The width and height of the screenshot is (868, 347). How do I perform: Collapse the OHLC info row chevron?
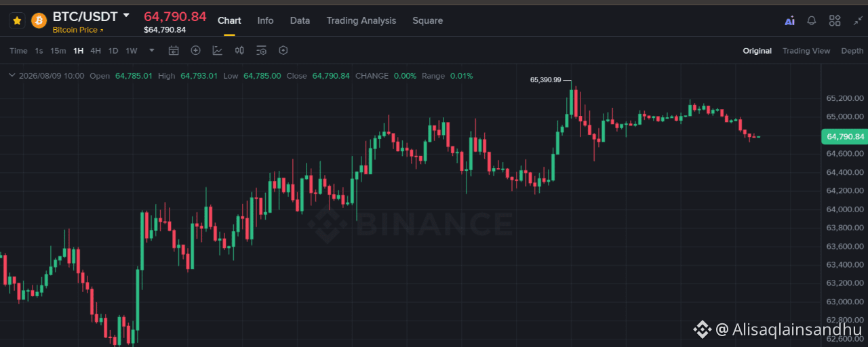click(12, 75)
